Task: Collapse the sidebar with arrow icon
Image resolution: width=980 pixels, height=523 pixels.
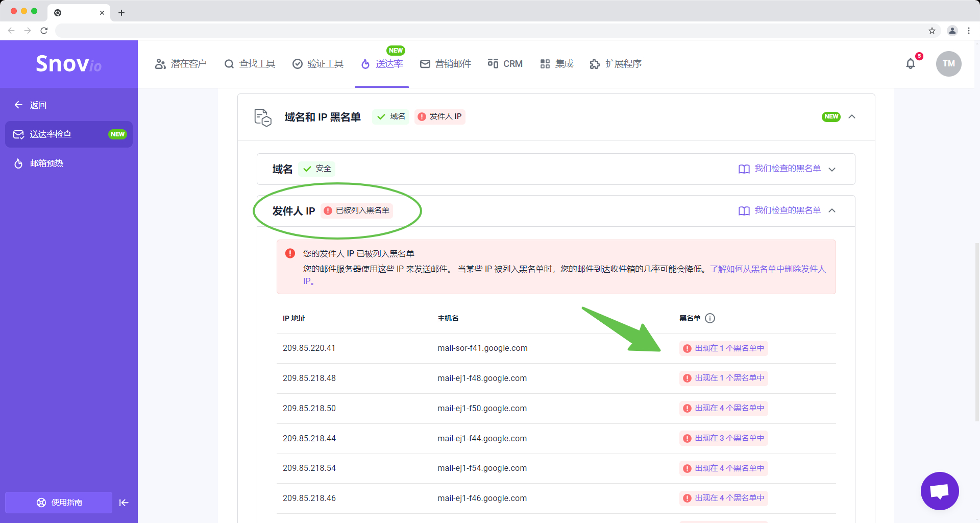Action: (124, 503)
